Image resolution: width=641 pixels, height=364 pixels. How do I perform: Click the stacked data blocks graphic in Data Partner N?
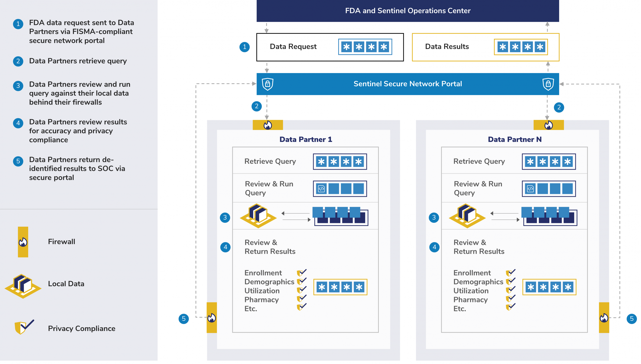coord(549,216)
